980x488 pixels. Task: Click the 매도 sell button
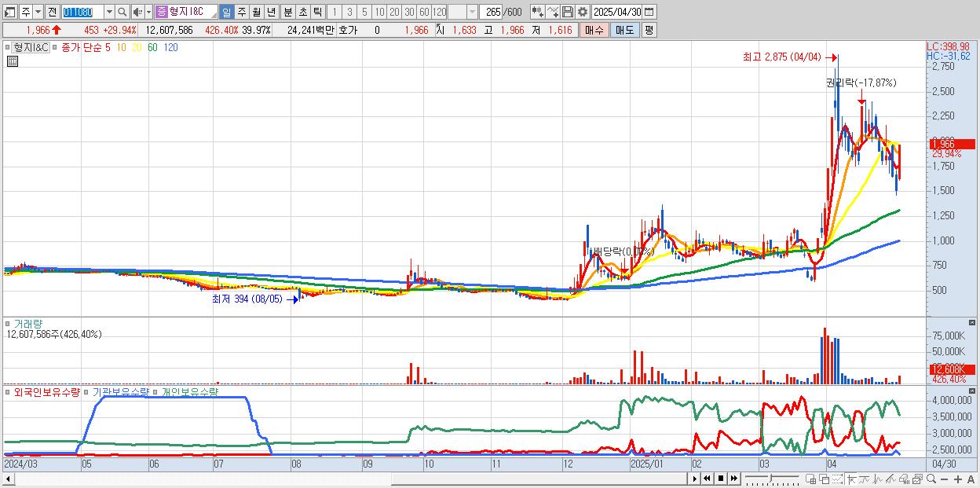click(623, 30)
